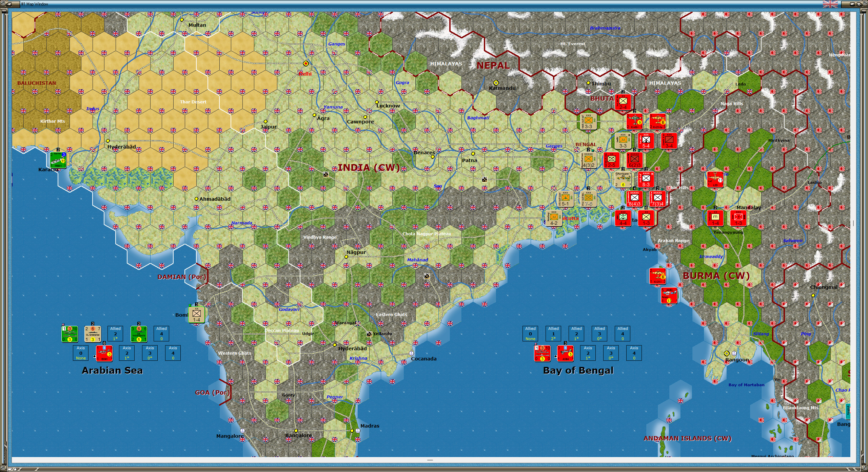Select the green air unit at Karachi
This screenshot has width=868, height=472.
58,160
